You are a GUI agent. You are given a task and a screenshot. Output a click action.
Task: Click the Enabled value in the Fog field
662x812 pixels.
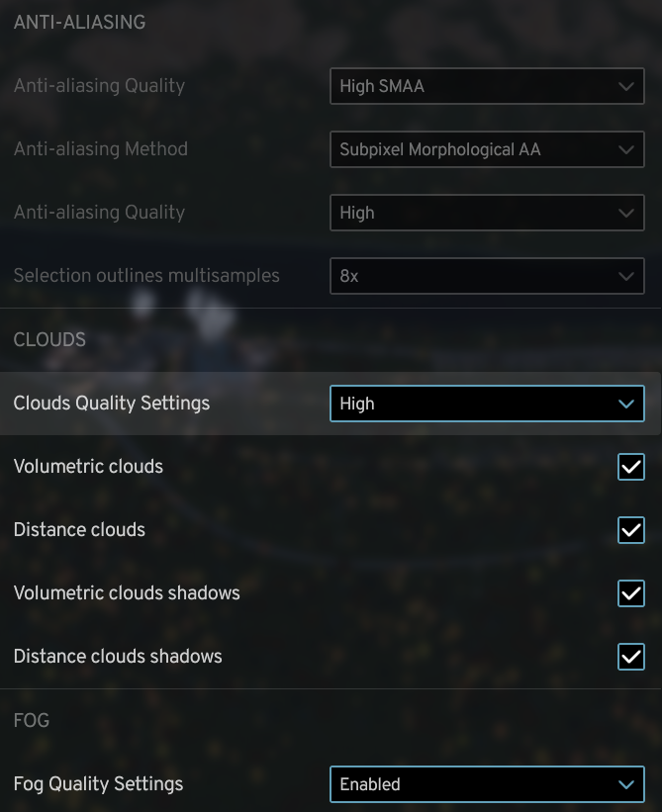click(370, 783)
